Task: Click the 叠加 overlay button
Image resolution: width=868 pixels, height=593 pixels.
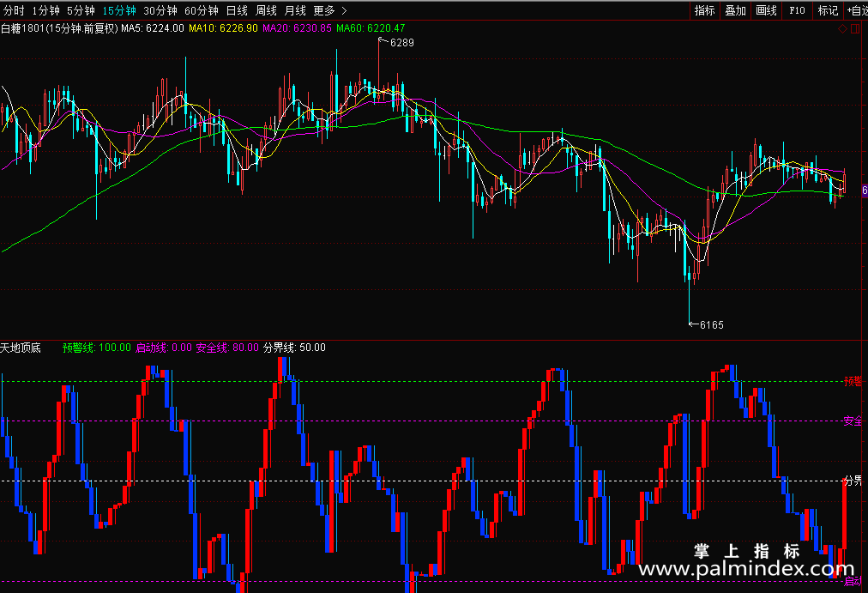Action: [736, 10]
